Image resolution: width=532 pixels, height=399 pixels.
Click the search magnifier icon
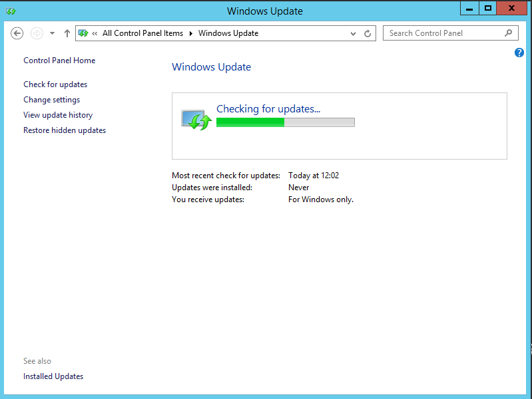508,33
